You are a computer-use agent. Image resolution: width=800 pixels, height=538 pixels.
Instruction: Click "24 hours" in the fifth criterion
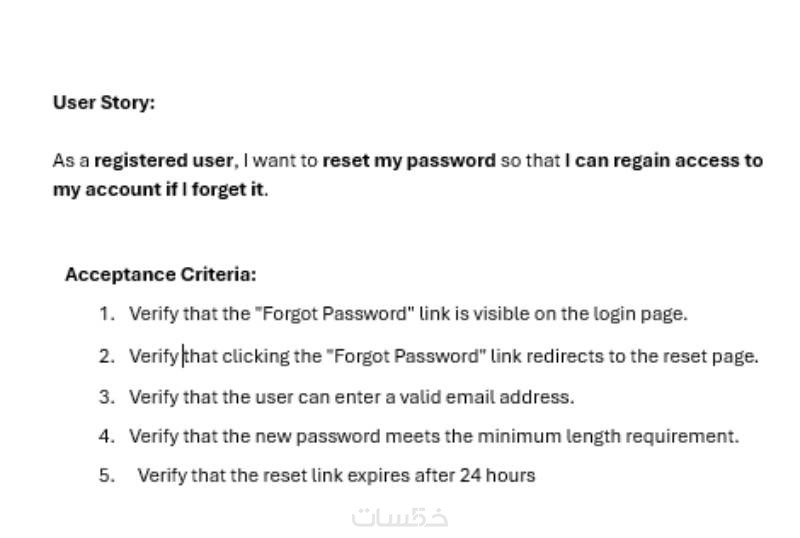[x=497, y=476]
